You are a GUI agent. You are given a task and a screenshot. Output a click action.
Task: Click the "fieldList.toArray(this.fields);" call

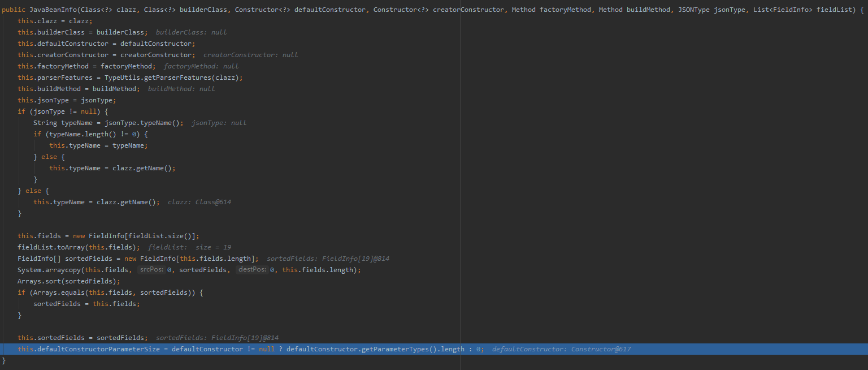[79, 247]
